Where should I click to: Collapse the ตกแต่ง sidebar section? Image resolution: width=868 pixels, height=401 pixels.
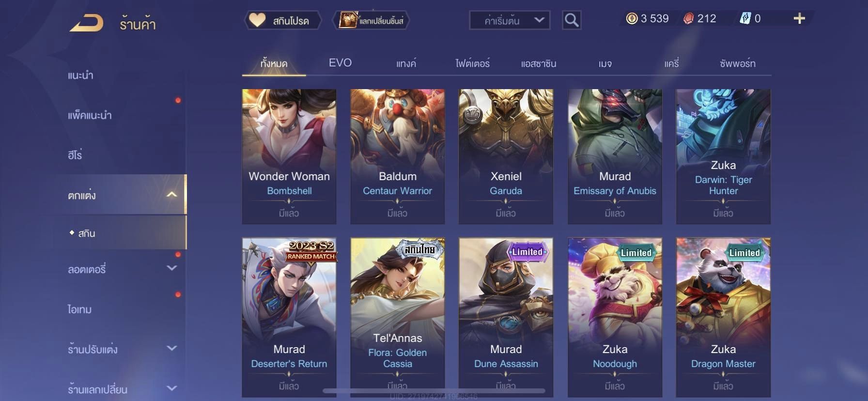pyautogui.click(x=171, y=195)
